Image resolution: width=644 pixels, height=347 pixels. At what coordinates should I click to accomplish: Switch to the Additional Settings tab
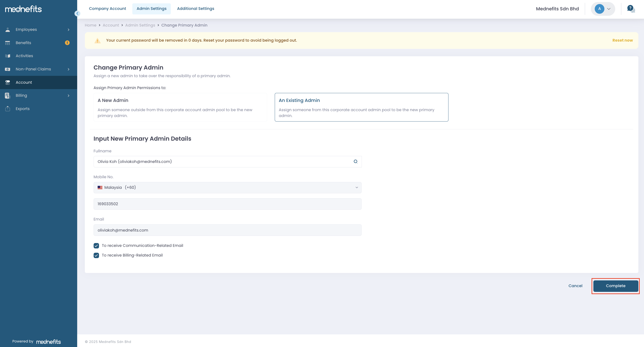pyautogui.click(x=196, y=9)
